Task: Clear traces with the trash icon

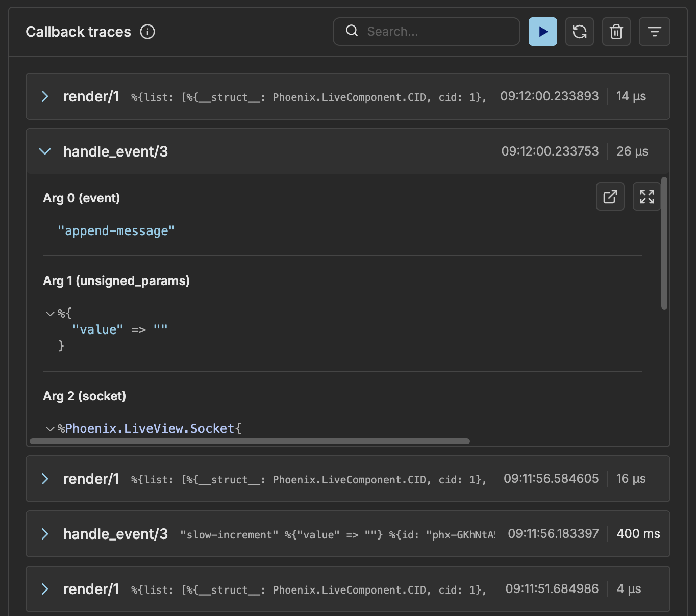Action: (x=616, y=32)
